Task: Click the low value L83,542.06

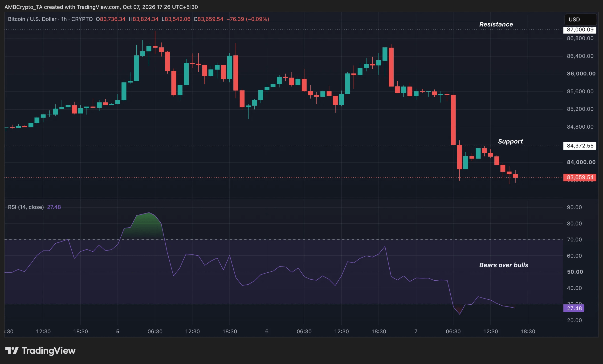Action: click(176, 19)
